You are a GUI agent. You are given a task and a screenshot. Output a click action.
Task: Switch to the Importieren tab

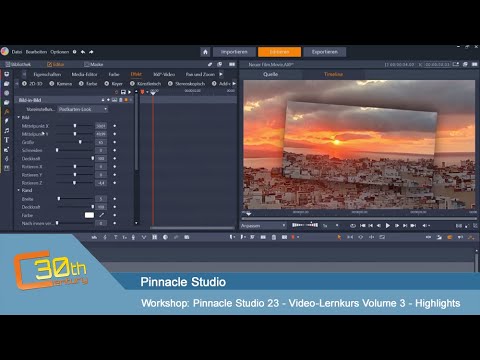pos(234,52)
